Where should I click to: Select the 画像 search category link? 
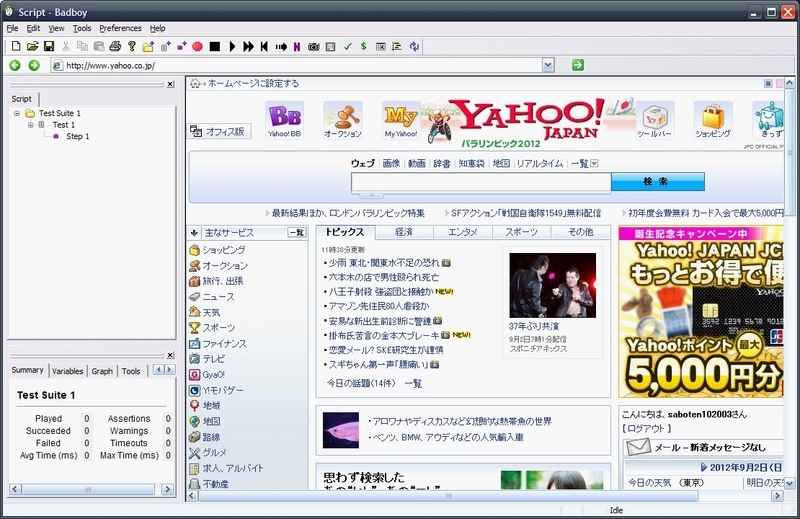click(391, 163)
